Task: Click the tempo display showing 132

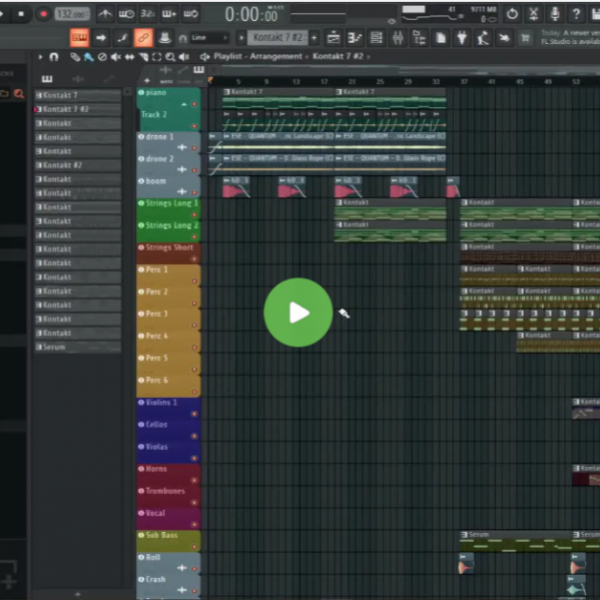Action: point(71,14)
